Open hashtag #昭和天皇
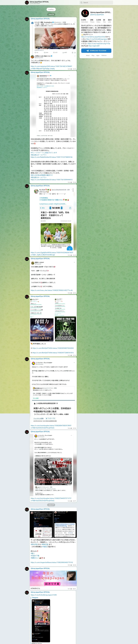The height and width of the screenshot is (644, 138). point(45,544)
